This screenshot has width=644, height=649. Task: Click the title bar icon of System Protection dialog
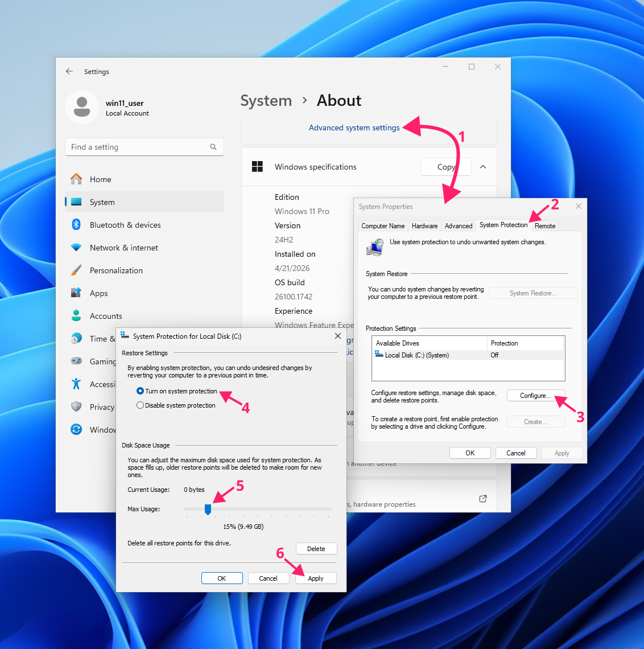125,336
